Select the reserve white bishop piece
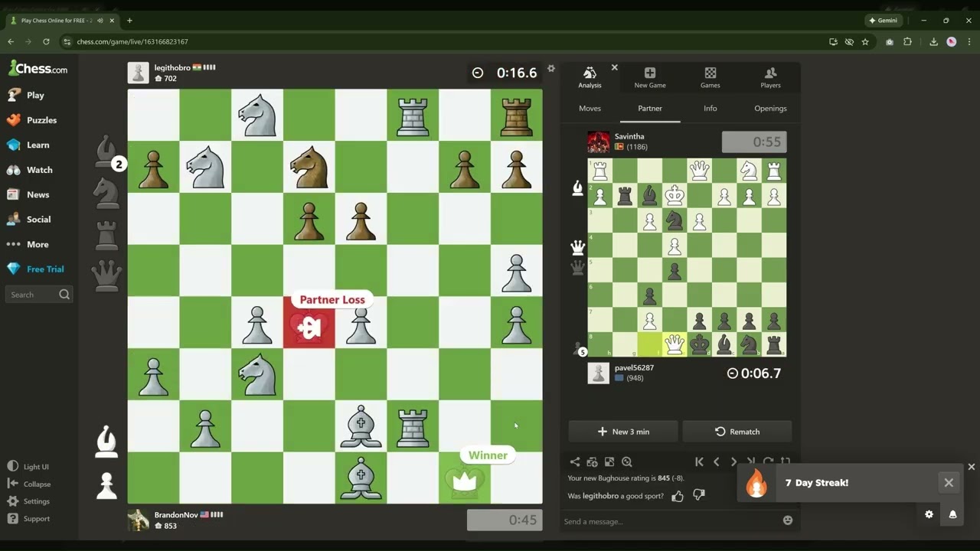This screenshot has width=980, height=551. pyautogui.click(x=106, y=442)
